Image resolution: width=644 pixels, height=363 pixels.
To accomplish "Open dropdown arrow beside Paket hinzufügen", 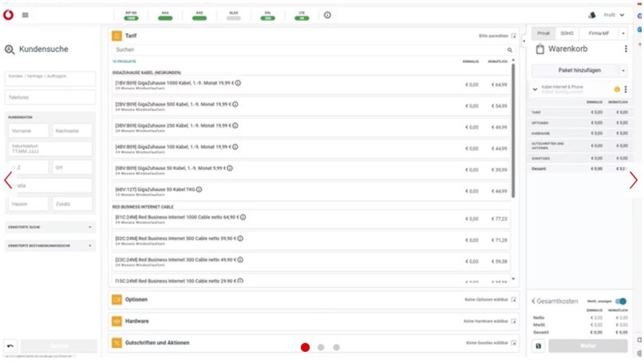I will pos(623,70).
